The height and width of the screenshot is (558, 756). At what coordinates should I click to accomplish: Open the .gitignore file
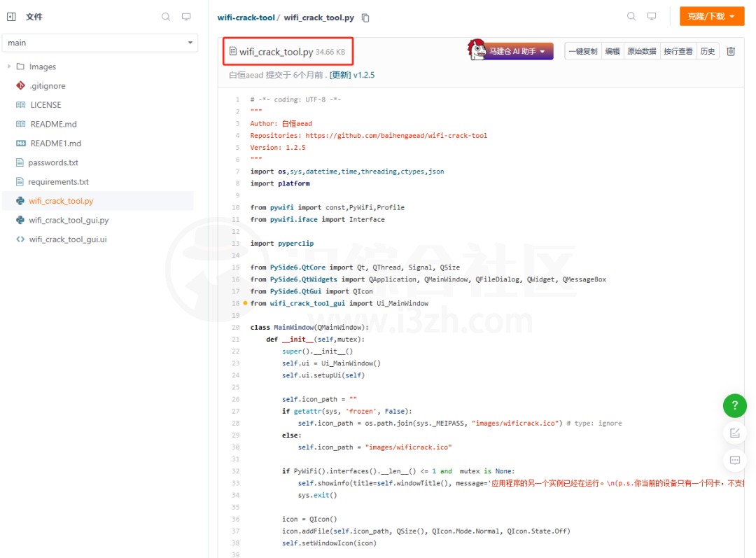click(x=48, y=86)
